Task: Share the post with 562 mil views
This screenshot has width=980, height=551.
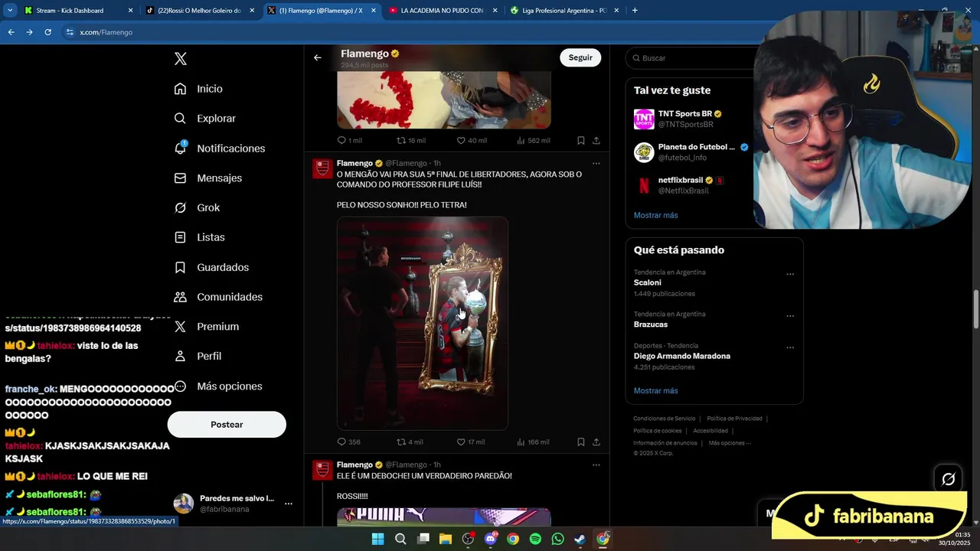Action: (596, 141)
